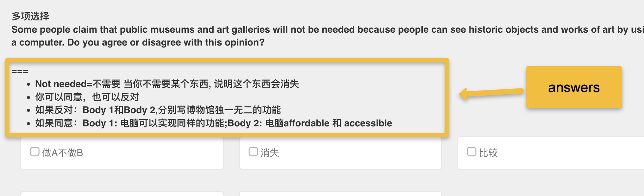
Task: Click the "Do you agree or disagree" line
Action: 138,42
